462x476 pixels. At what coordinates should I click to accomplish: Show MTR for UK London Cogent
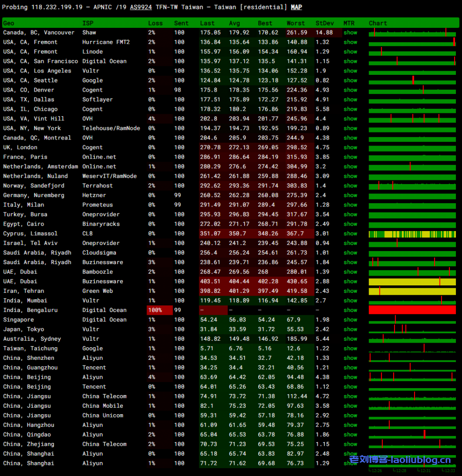[350, 147]
